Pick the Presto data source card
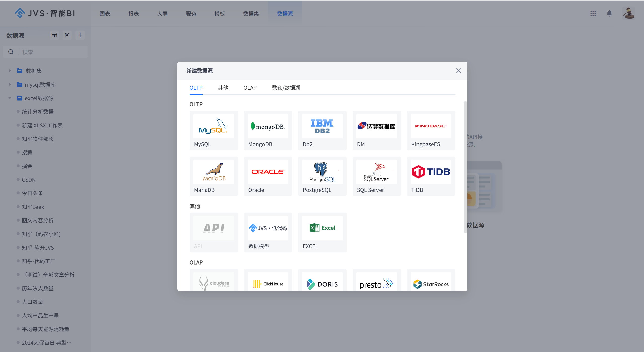 click(x=376, y=280)
